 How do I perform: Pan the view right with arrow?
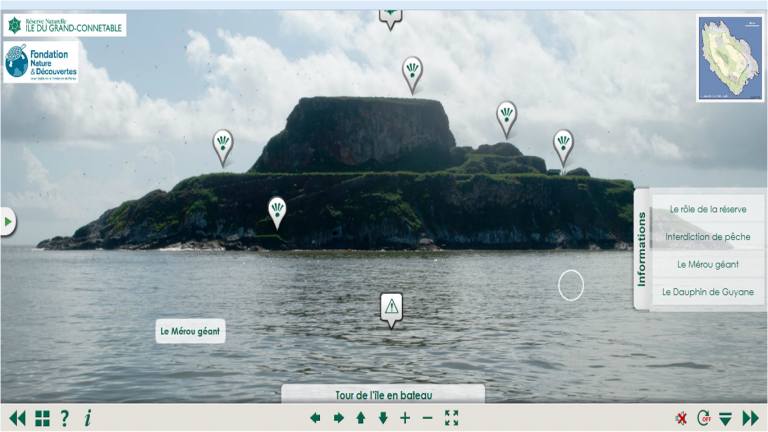click(338, 418)
